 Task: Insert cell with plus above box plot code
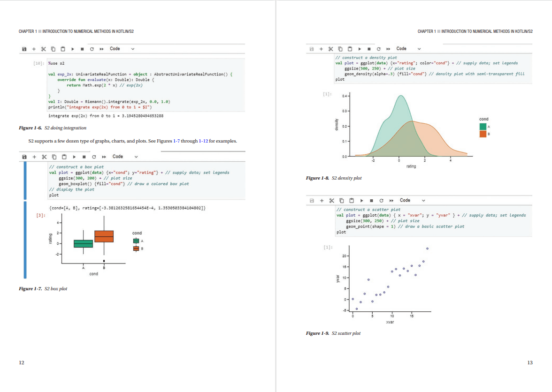[x=35, y=157]
